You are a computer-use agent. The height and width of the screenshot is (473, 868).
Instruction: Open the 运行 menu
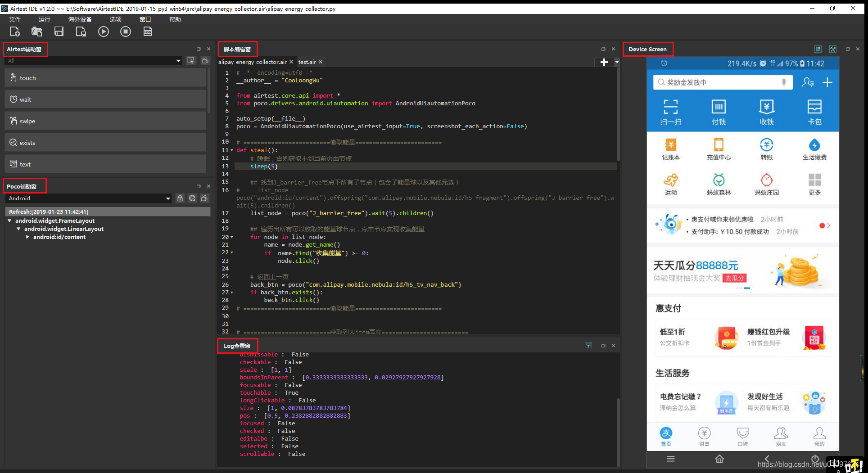pos(45,19)
